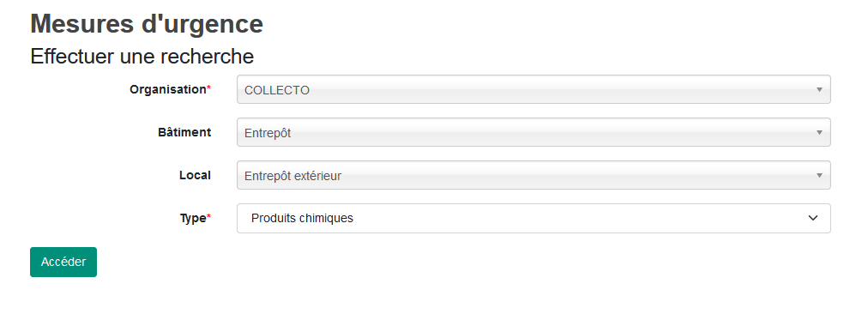This screenshot has width=868, height=314.
Task: Select the Produits chimiques value text
Action: click(x=302, y=218)
